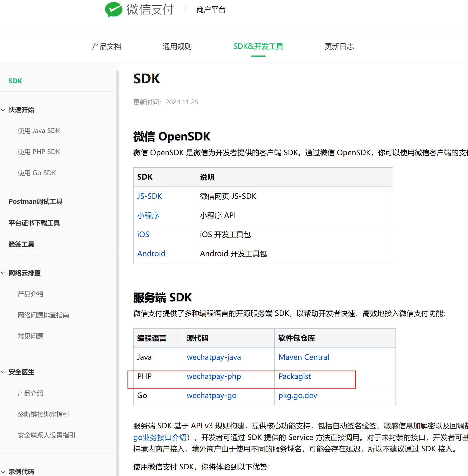Click the Go language cell
Screen dimensions: 468x476
pyautogui.click(x=158, y=396)
